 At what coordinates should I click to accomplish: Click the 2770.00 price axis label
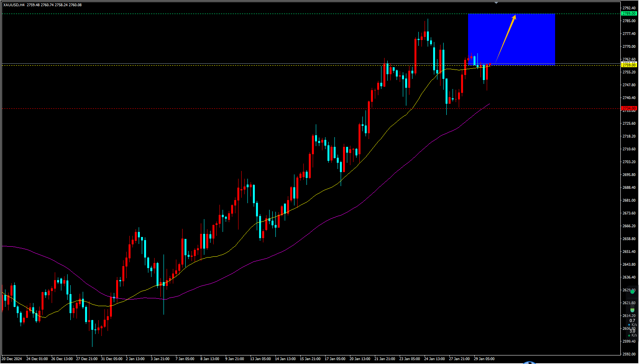pyautogui.click(x=629, y=46)
